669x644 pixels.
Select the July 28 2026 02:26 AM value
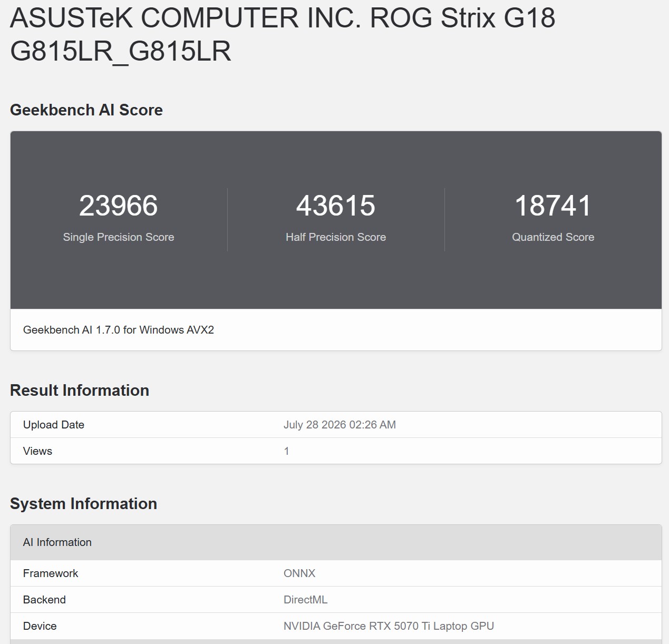[x=340, y=425]
